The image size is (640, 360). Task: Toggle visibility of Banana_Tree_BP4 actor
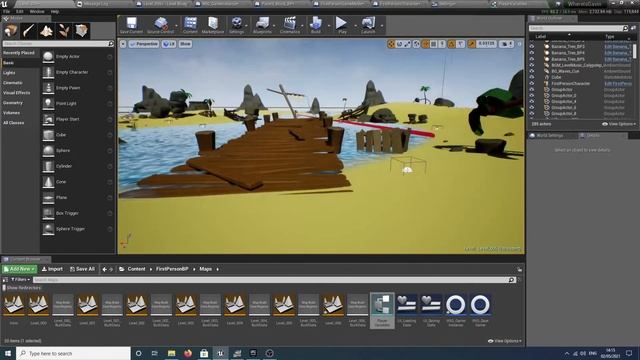[531, 53]
